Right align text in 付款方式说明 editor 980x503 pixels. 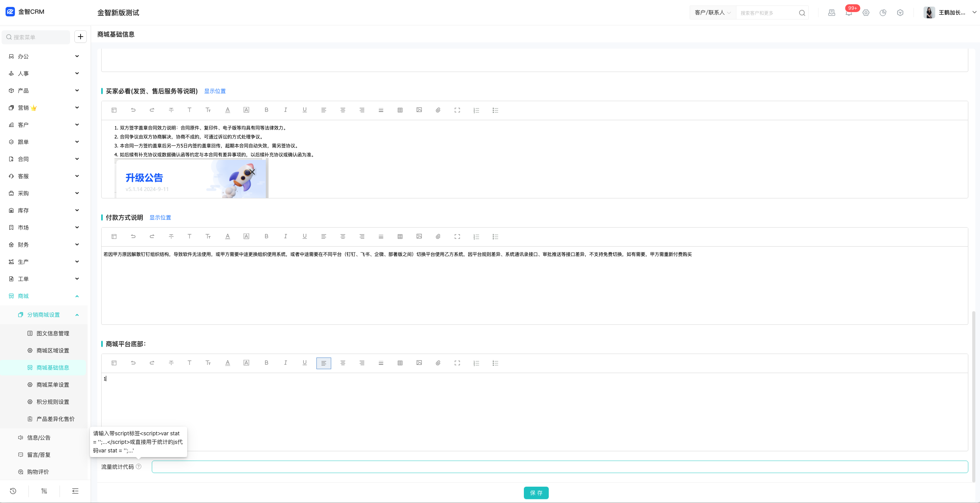click(362, 237)
